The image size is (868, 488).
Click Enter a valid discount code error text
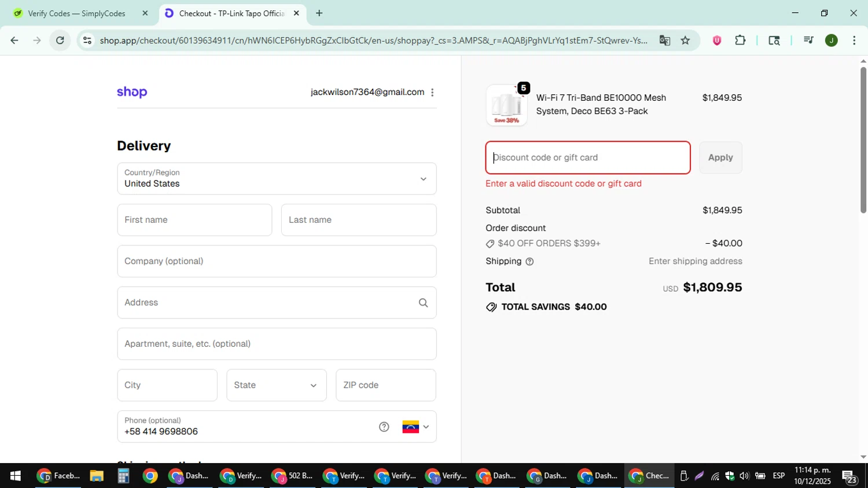tap(564, 184)
